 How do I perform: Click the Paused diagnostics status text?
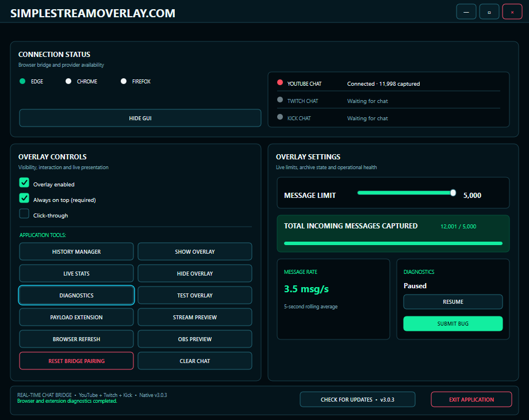pos(415,285)
